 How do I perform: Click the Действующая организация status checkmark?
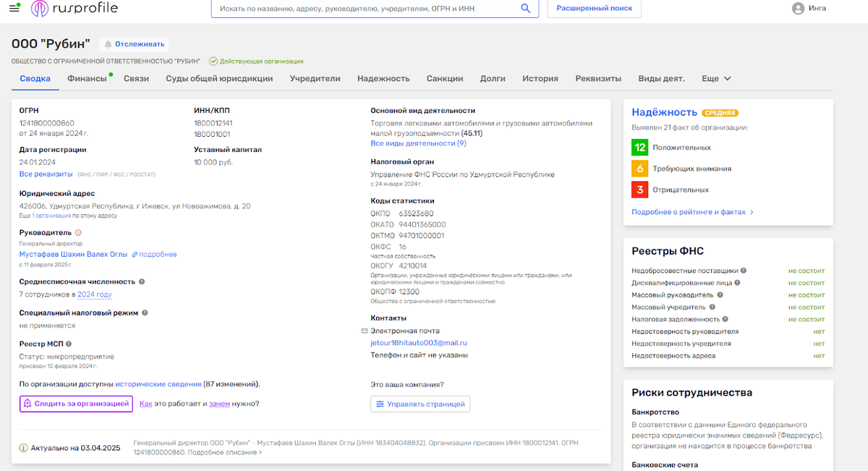[213, 61]
